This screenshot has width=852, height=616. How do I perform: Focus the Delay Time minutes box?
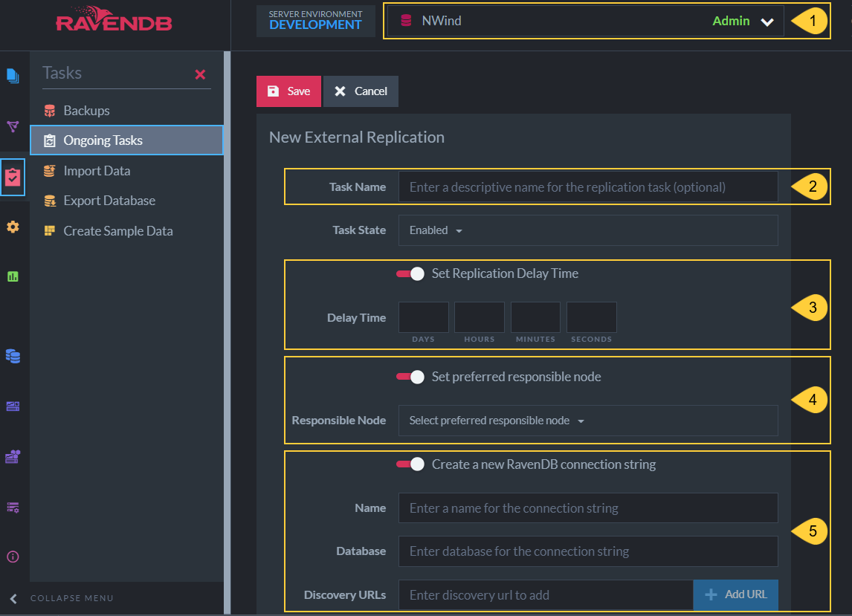click(x=535, y=317)
